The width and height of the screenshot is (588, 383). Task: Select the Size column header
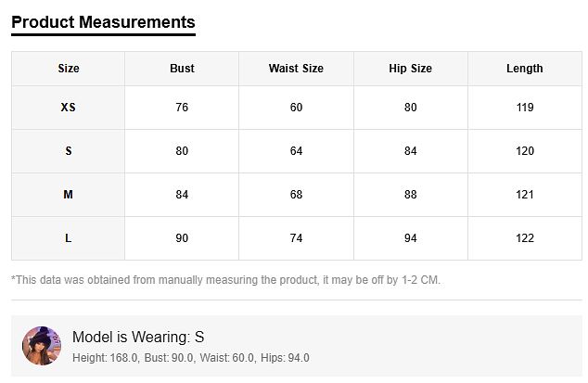point(69,69)
